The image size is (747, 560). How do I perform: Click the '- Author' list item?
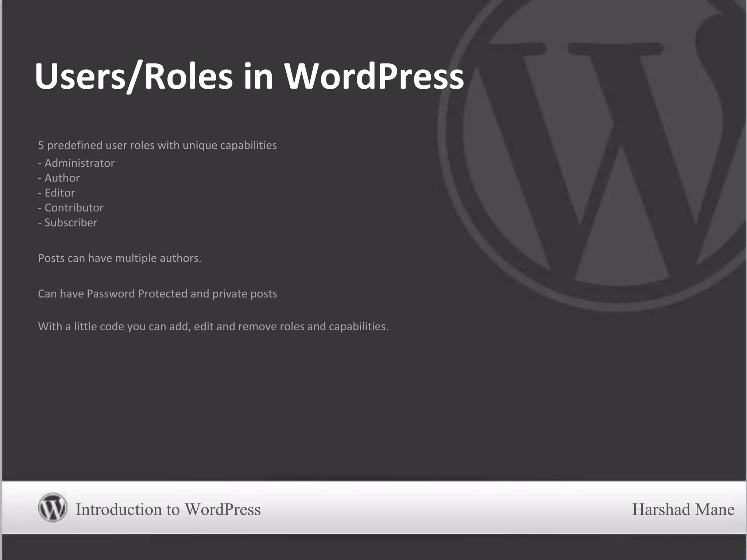pyautogui.click(x=59, y=178)
